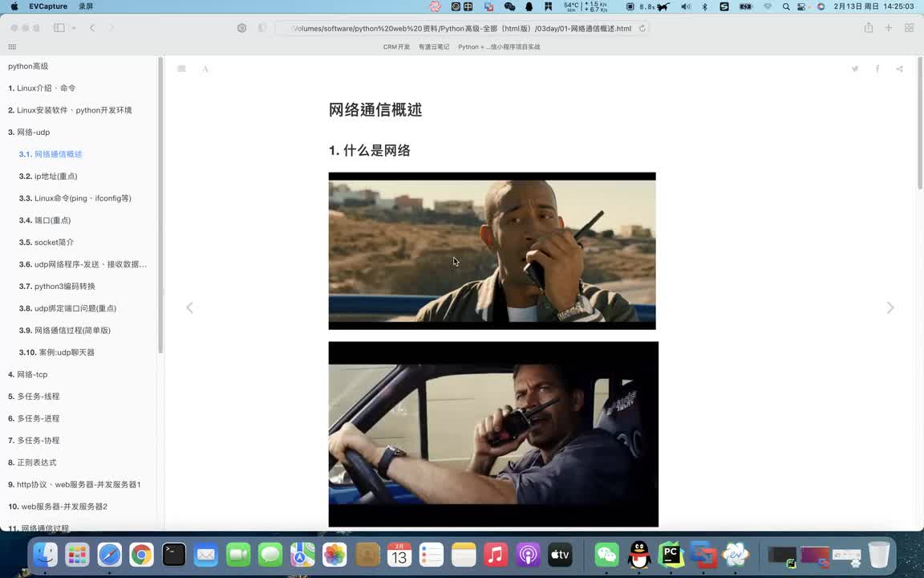
Task: Go back in Safari history
Action: [x=92, y=28]
